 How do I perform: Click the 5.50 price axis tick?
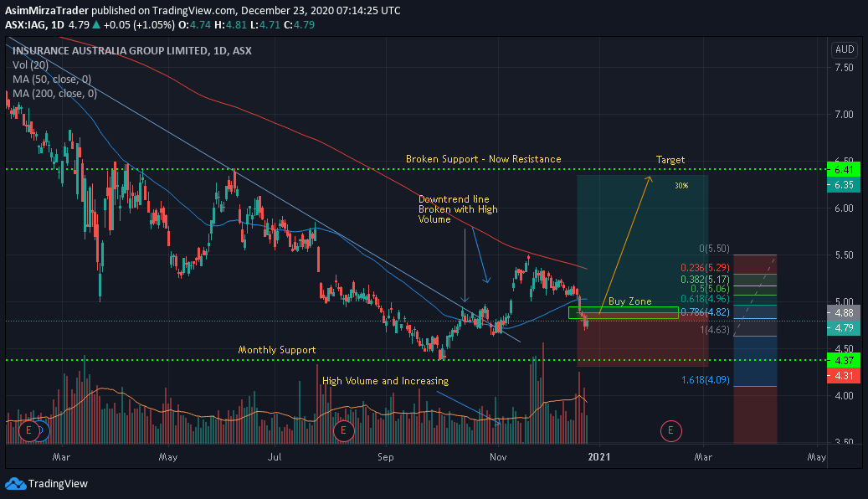pos(845,255)
